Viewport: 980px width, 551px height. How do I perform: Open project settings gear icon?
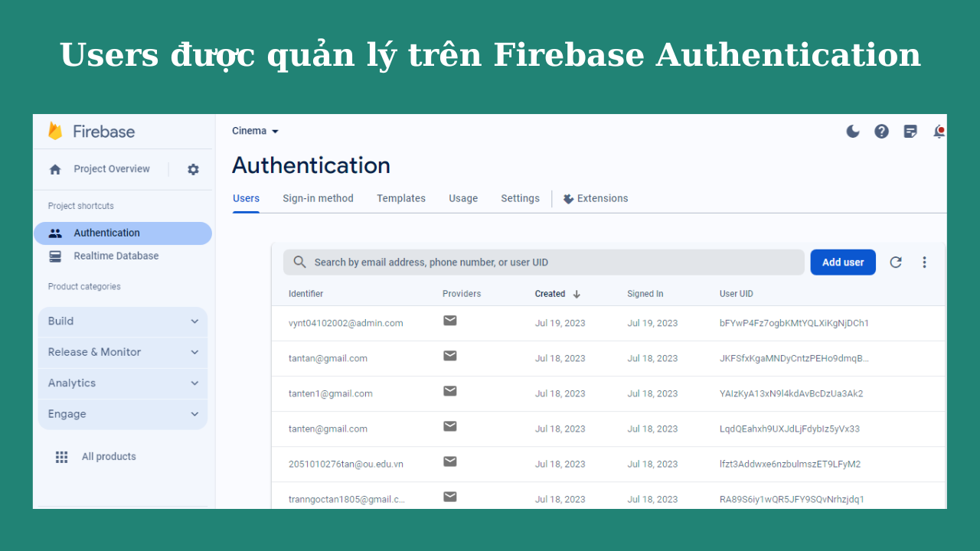[x=193, y=170]
